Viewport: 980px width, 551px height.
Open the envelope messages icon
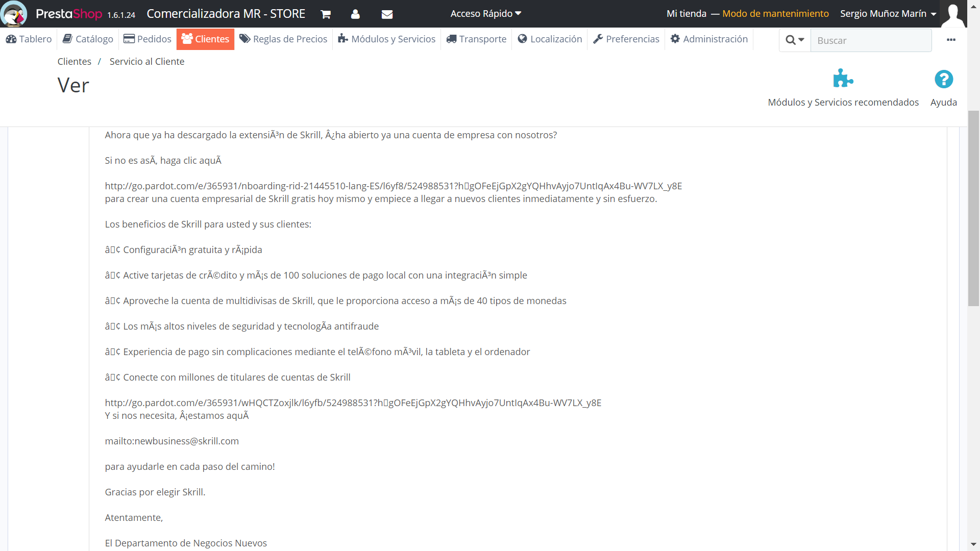point(387,14)
